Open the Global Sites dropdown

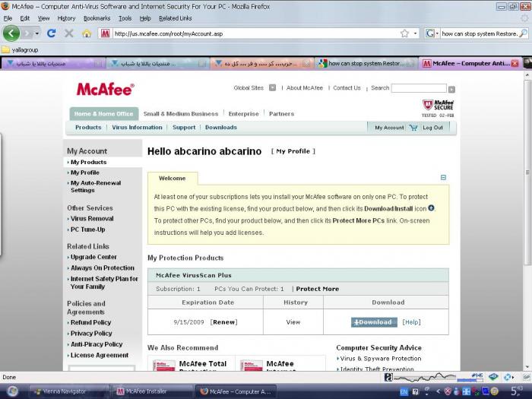273,88
